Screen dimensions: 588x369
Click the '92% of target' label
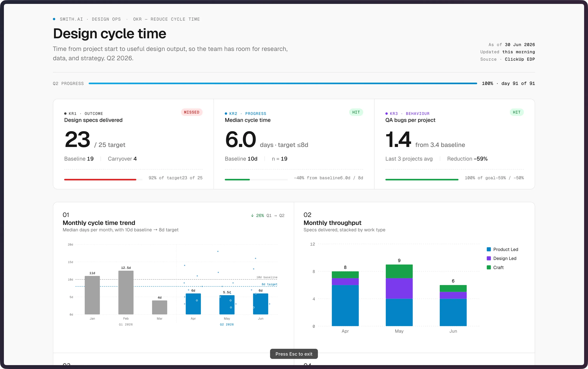[x=165, y=178]
